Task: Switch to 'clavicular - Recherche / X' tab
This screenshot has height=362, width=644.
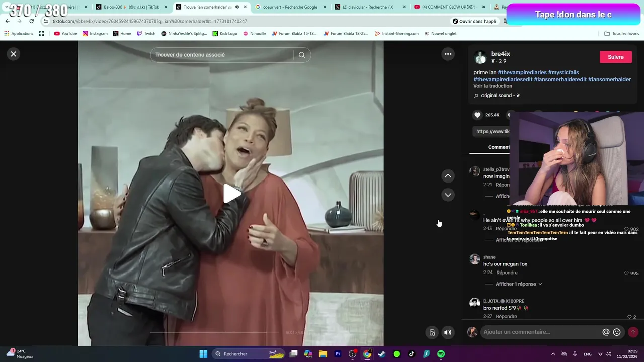Action: pyautogui.click(x=370, y=7)
